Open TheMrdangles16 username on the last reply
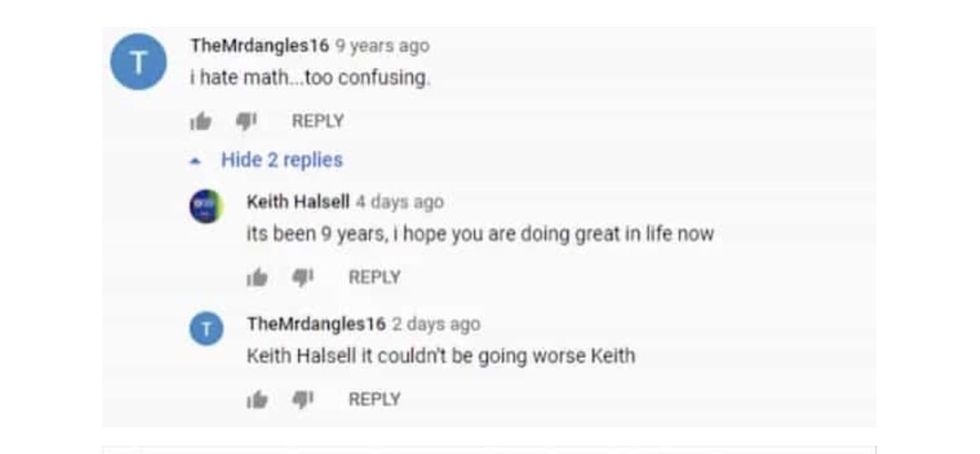 coord(316,324)
